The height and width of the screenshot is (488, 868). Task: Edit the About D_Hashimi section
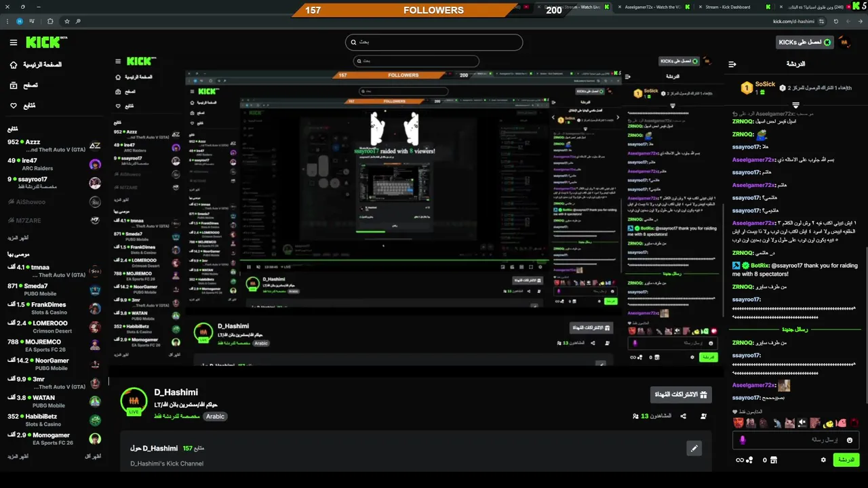[x=694, y=448]
